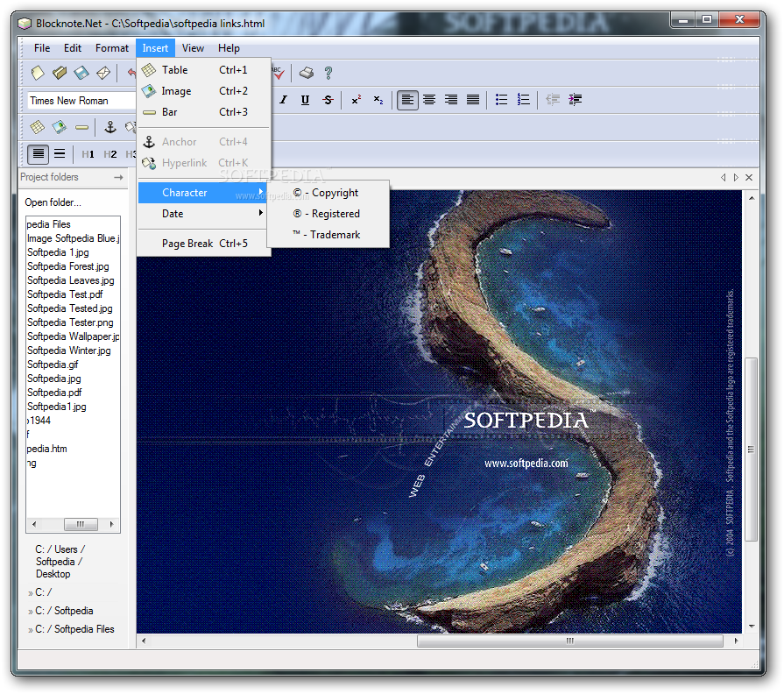Click the Times New Roman font box
The height and width of the screenshot is (694, 784).
point(81,101)
